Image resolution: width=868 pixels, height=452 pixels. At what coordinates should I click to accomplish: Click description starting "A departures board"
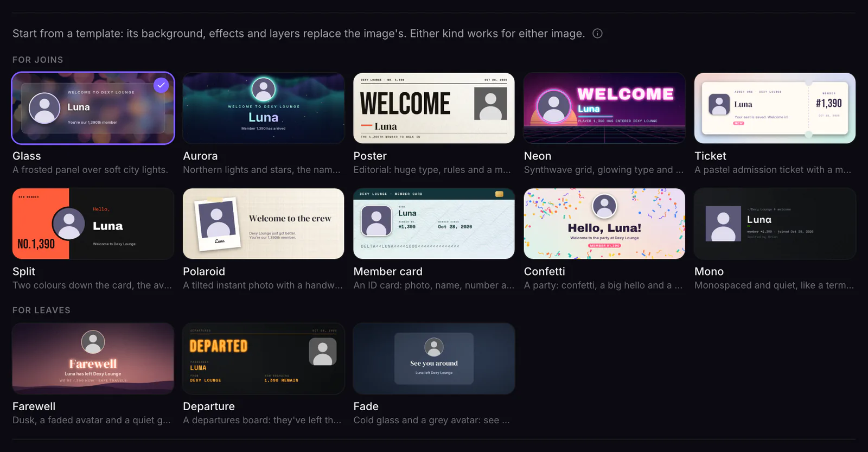(263, 421)
